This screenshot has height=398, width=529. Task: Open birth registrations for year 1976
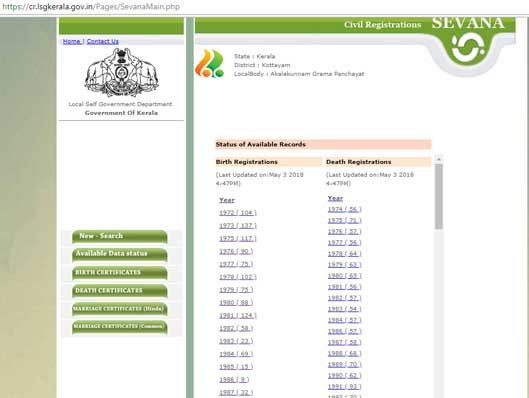coord(236,251)
